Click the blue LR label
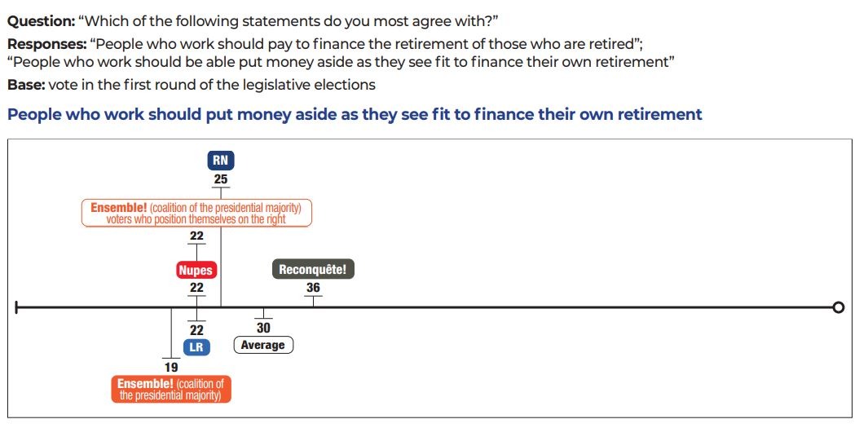Image resolution: width=868 pixels, height=428 pixels. tap(196, 347)
